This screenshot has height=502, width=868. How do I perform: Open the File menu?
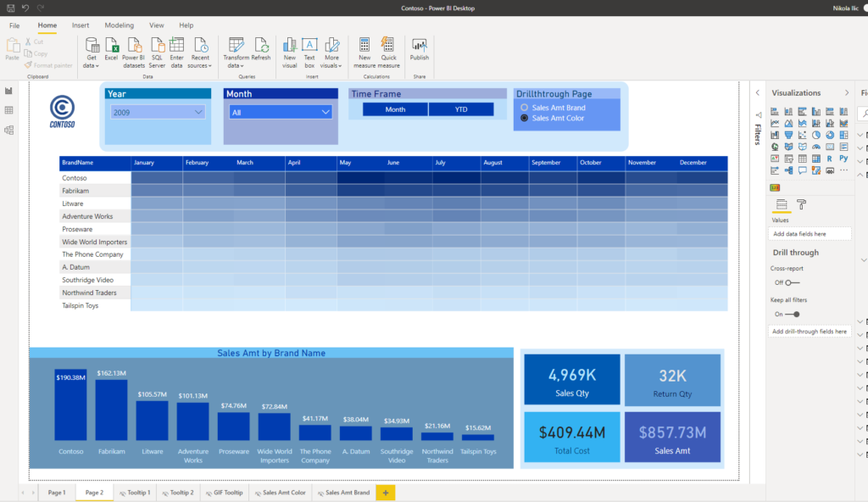tap(14, 25)
